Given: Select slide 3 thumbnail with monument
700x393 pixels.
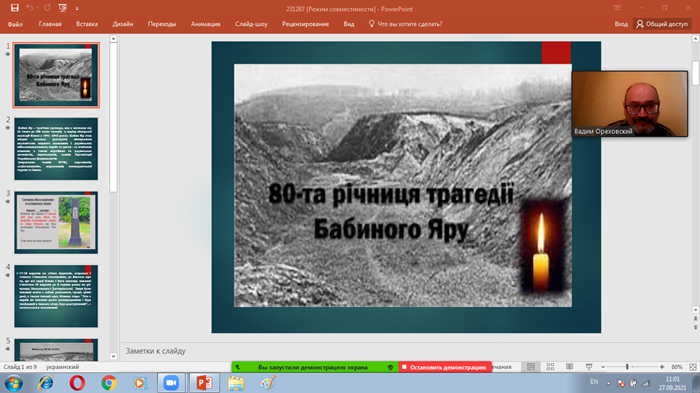Looking at the screenshot, I should 56,222.
